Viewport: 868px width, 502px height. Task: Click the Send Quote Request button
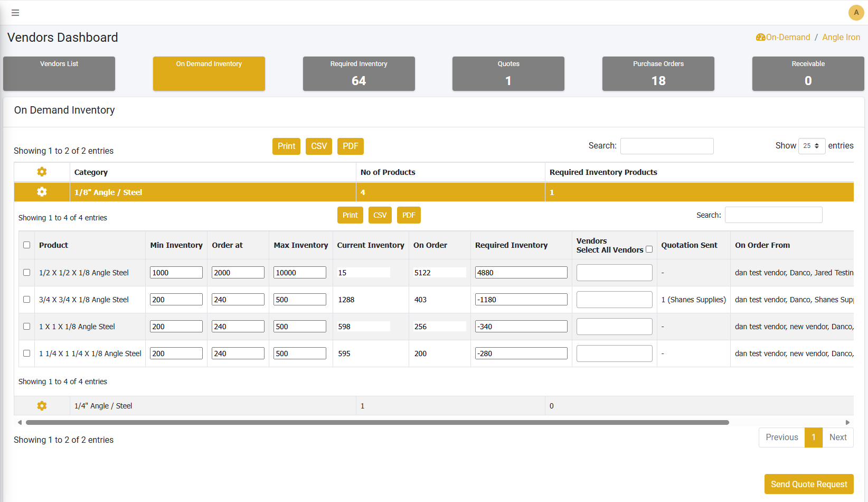(x=808, y=484)
